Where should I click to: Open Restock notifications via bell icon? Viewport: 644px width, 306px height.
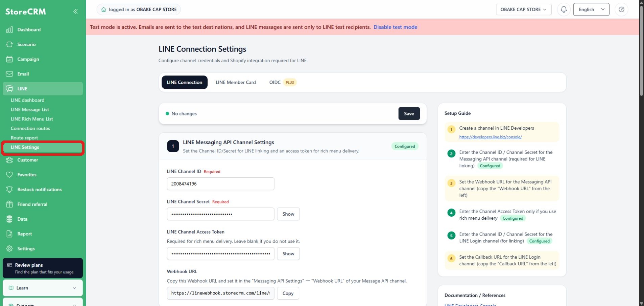click(9, 190)
